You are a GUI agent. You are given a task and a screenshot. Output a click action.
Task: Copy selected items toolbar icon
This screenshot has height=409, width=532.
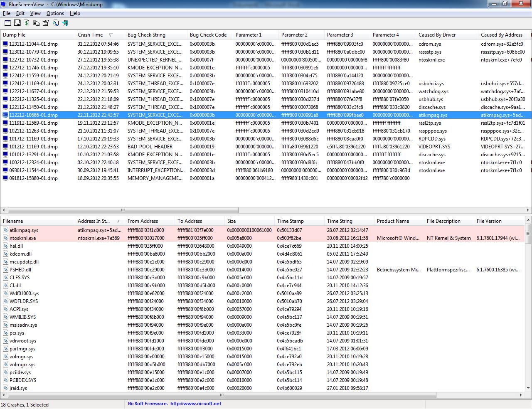point(37,23)
